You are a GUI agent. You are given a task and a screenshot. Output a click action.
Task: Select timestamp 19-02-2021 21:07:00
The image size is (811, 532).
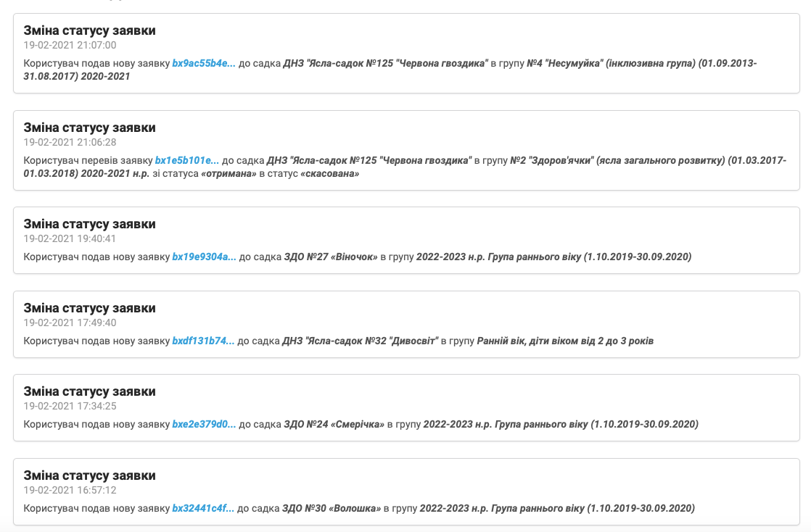pyautogui.click(x=70, y=46)
